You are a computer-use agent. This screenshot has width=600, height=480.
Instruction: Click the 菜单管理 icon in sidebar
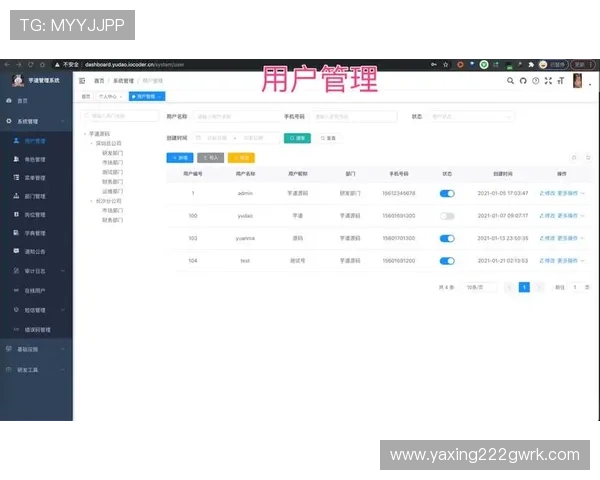point(16,177)
